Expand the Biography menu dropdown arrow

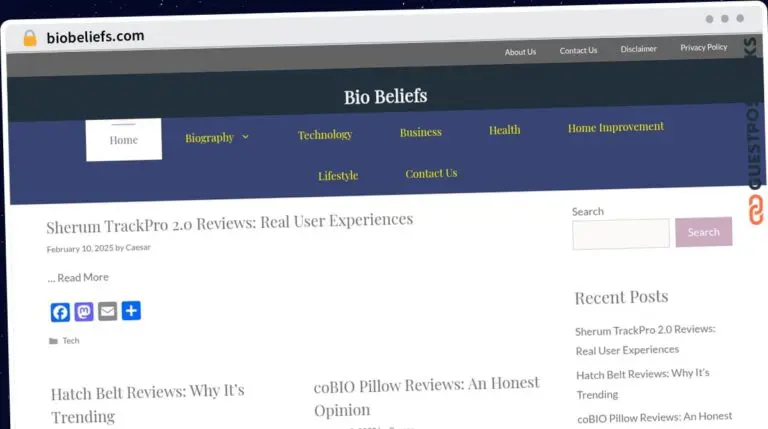point(245,137)
